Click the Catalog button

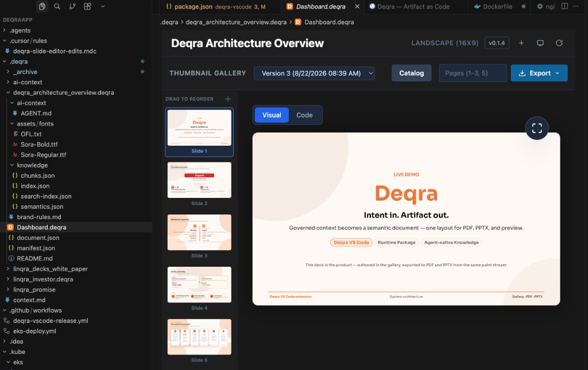pos(411,73)
